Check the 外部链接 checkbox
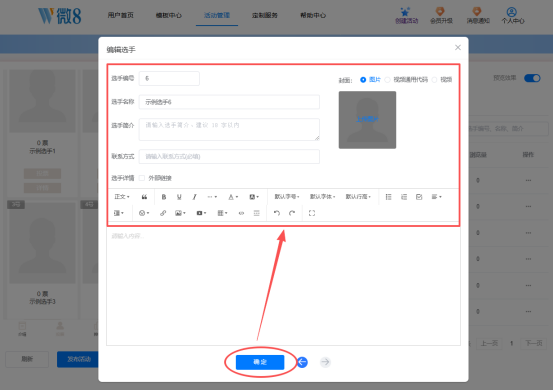 142,178
